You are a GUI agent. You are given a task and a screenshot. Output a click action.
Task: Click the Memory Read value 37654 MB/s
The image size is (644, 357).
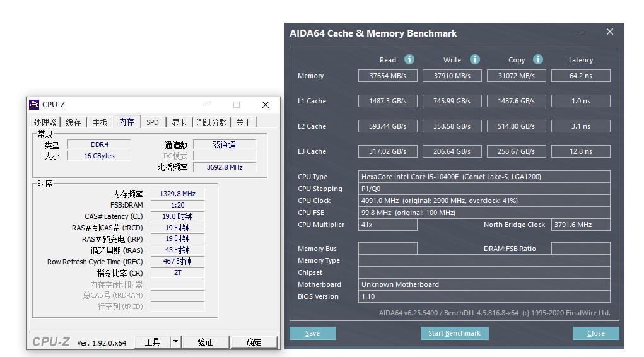[x=388, y=76]
